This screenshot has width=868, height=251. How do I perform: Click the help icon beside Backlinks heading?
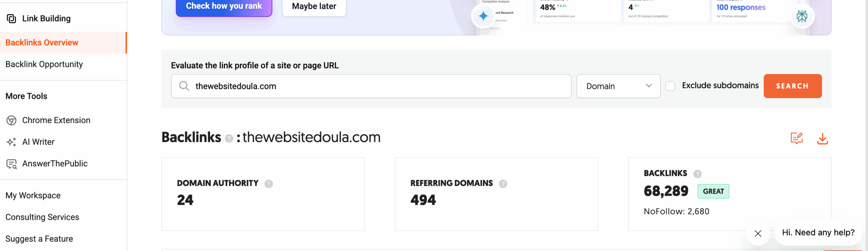click(x=229, y=139)
